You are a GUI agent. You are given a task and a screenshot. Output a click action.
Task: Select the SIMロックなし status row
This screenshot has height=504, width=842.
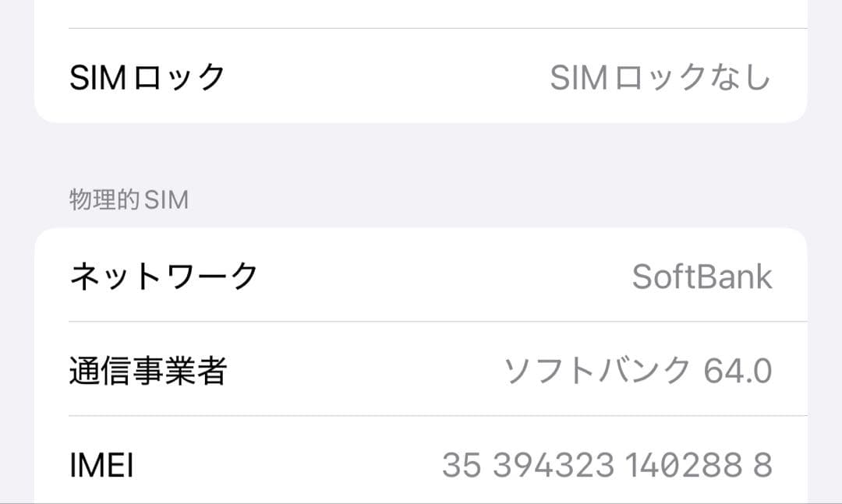pos(421,76)
